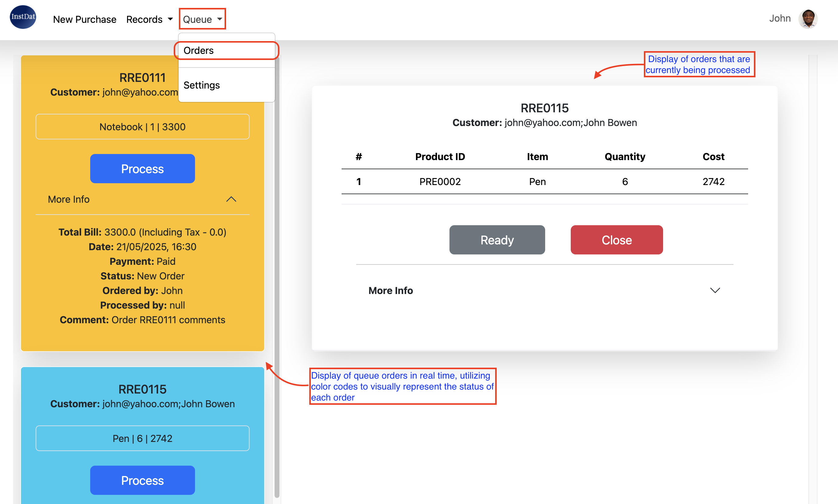Image resolution: width=838 pixels, height=504 pixels.
Task: Click the queue list vertical scrollbar
Action: click(x=277, y=272)
